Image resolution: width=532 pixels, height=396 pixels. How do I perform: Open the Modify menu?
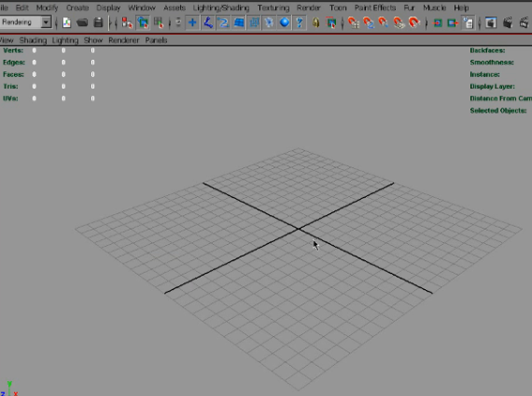click(x=47, y=8)
